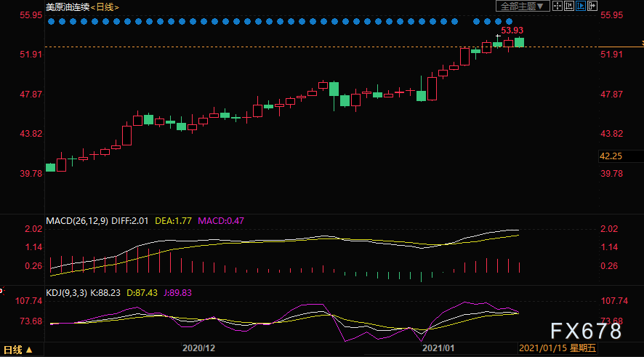
Task: Click the axis-collapse-left chart icon
Action: tap(569, 6)
